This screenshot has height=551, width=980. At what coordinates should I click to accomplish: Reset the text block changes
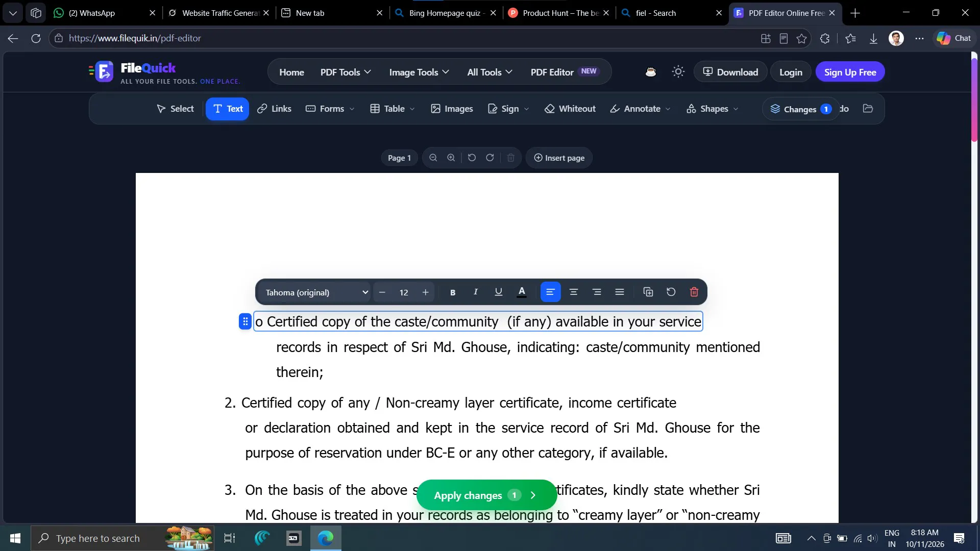[671, 292]
